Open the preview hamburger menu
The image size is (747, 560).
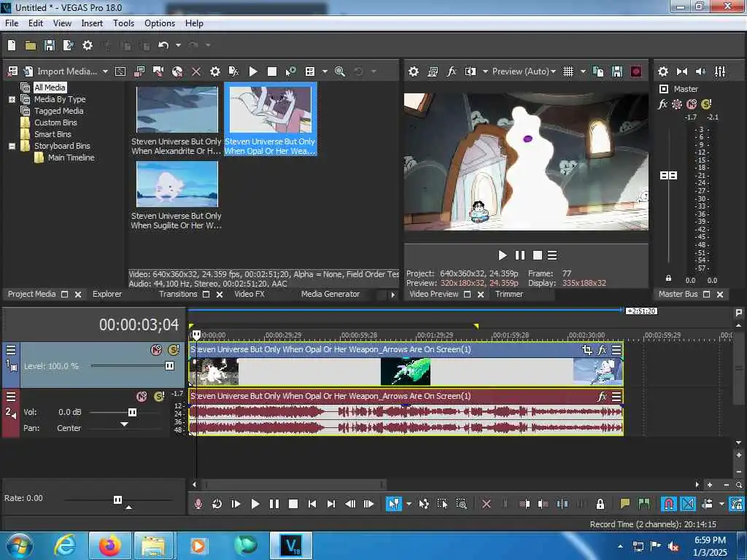[552, 256]
